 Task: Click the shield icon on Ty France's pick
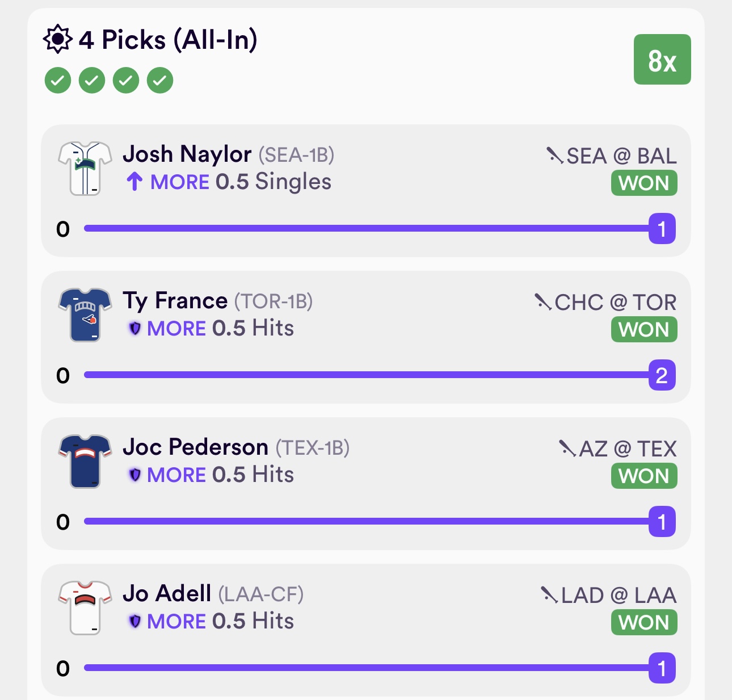pos(134,328)
